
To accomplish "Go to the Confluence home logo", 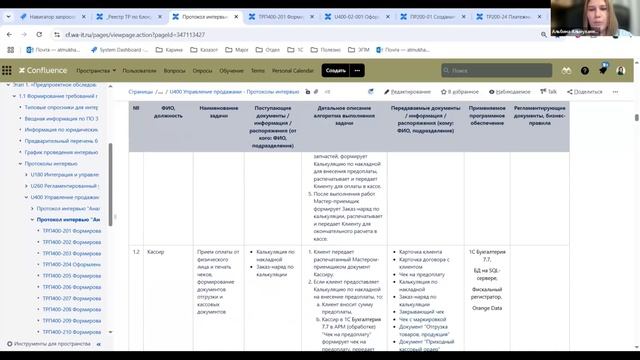I will (x=43, y=71).
